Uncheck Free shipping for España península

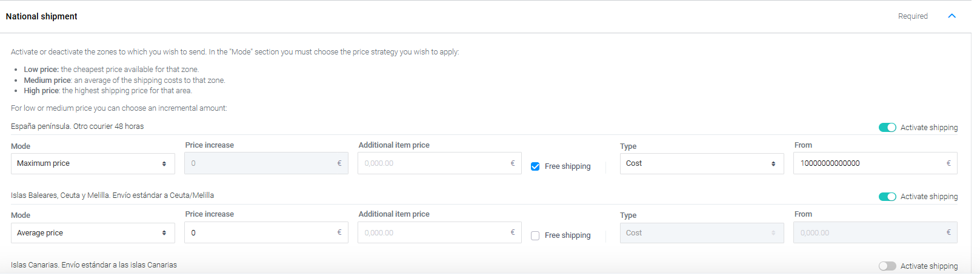coord(535,166)
